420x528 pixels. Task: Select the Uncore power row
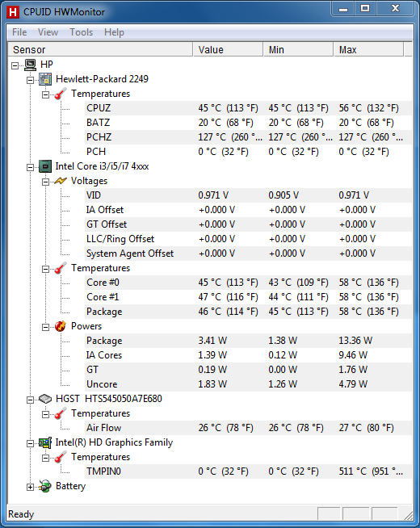click(x=248, y=383)
